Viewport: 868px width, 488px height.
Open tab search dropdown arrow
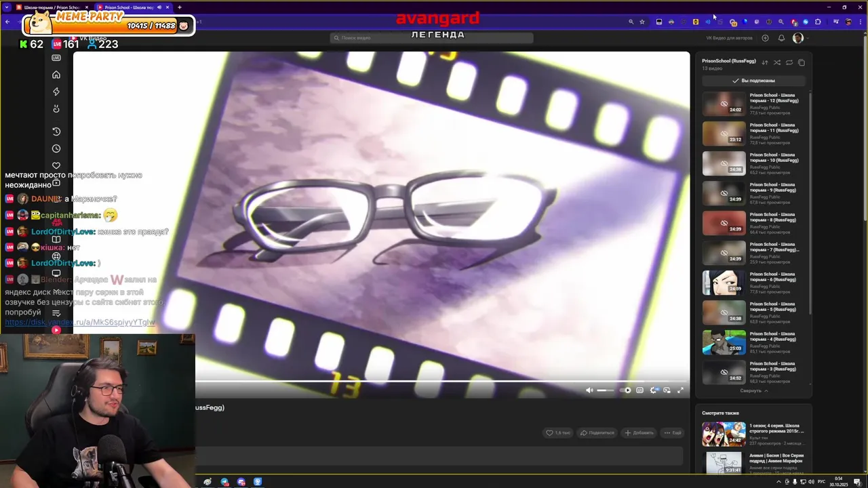[7, 7]
